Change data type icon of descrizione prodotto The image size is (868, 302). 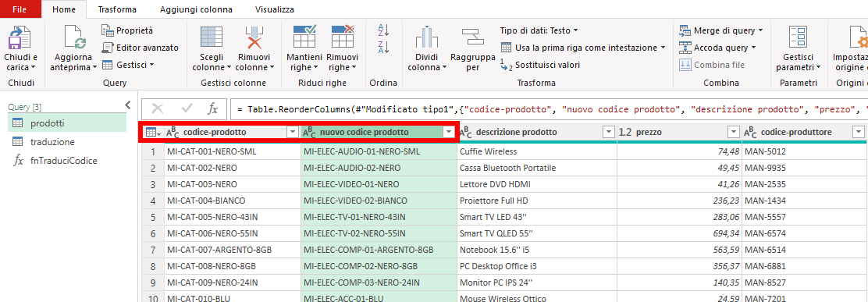point(465,133)
